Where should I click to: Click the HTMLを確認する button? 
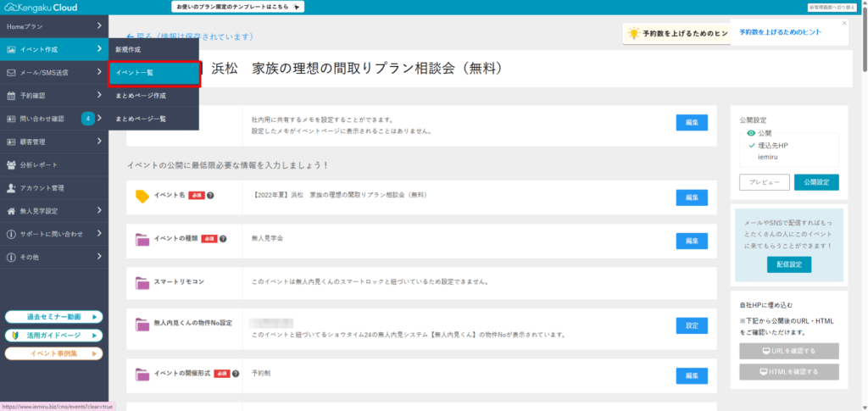789,372
